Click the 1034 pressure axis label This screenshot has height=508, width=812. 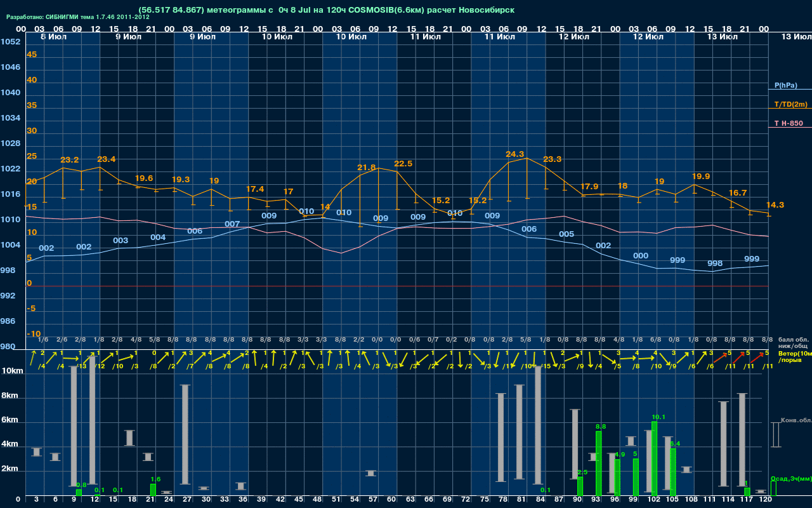pyautogui.click(x=11, y=118)
